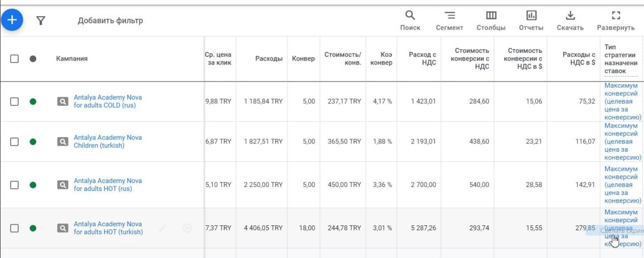Toggle the select-all checkbox in header
The image size is (644, 258).
15,58
